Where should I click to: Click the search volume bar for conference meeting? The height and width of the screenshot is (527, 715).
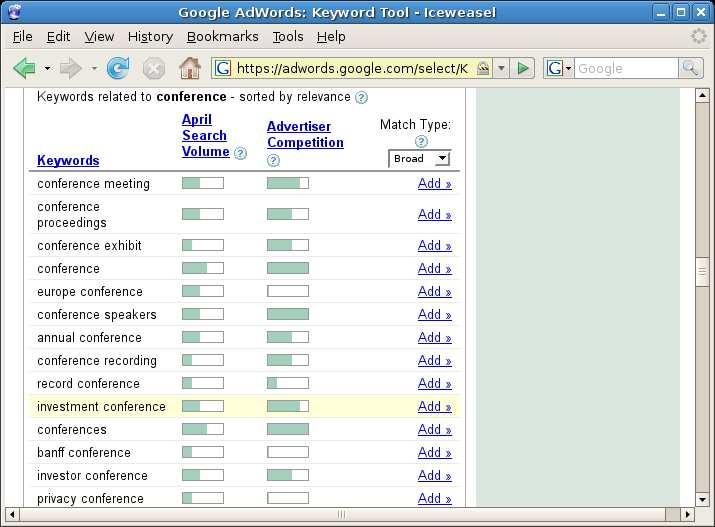(x=203, y=183)
